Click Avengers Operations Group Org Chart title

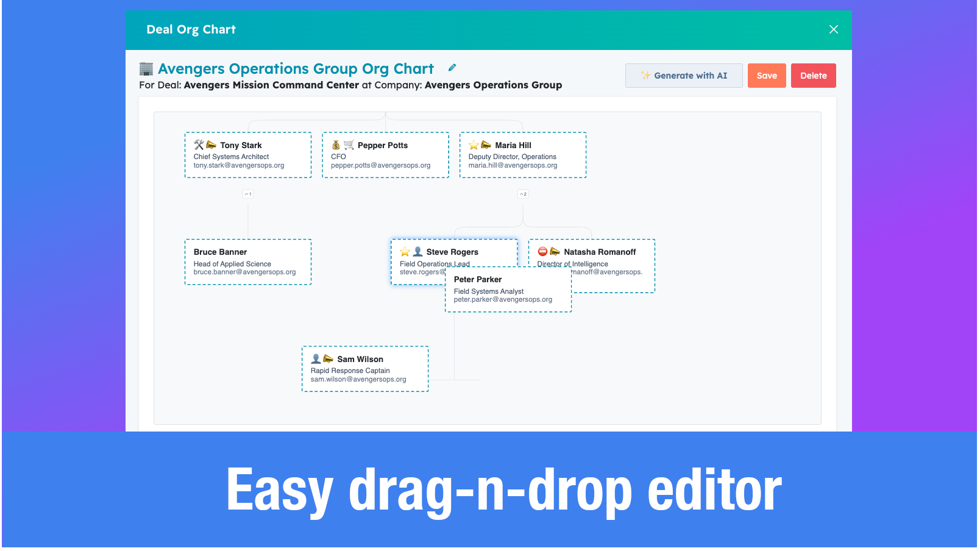point(296,68)
